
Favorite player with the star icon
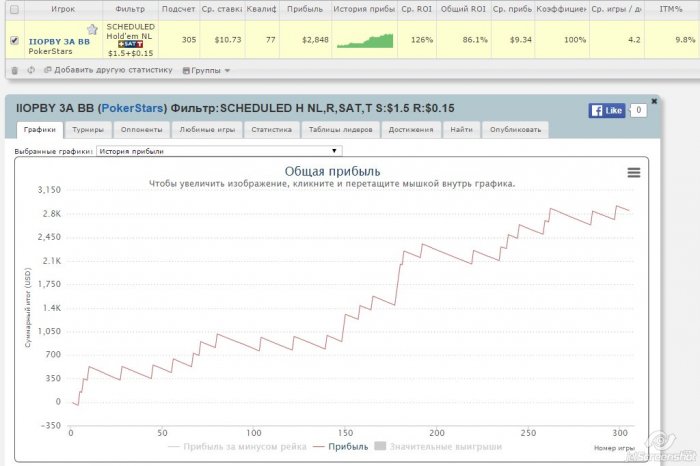coord(92,29)
